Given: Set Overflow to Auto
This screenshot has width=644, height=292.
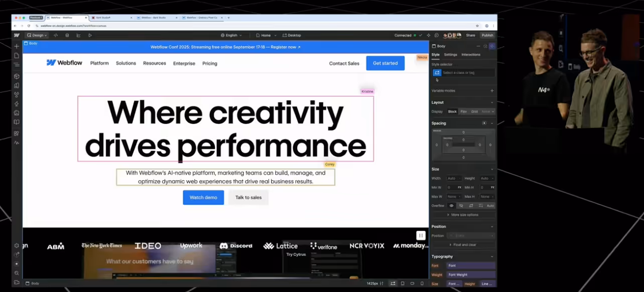Looking at the screenshot, I should click(x=490, y=206).
